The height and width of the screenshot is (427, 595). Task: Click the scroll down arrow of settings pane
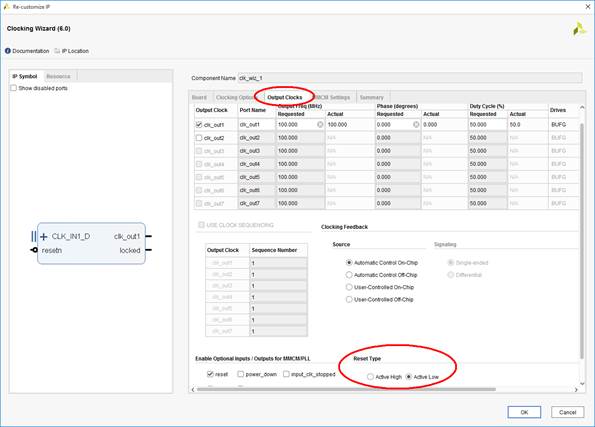coord(582,384)
